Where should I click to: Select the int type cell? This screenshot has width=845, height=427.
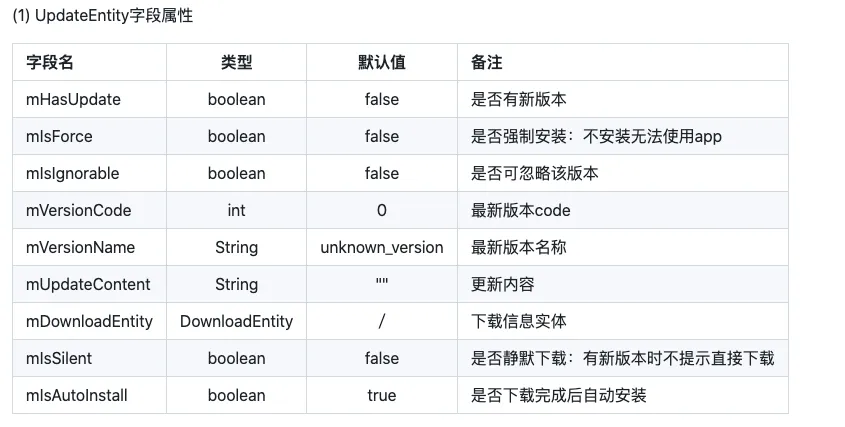[237, 210]
